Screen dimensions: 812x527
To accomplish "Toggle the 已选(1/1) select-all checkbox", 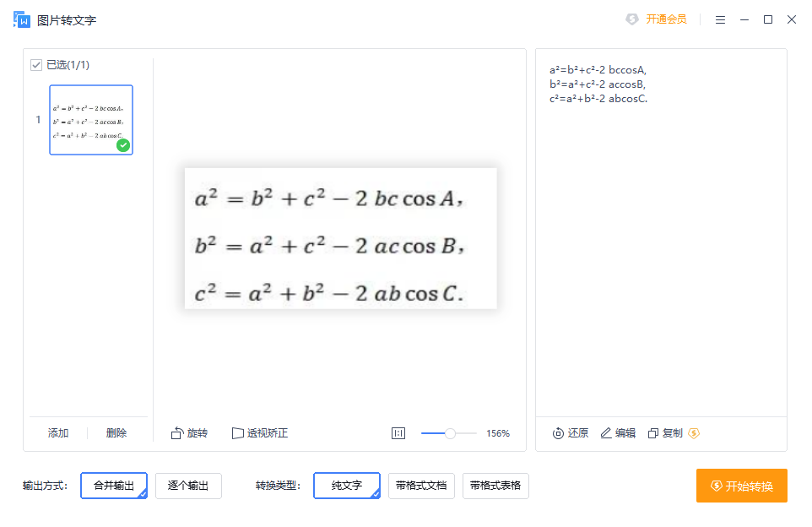I will coord(35,64).
